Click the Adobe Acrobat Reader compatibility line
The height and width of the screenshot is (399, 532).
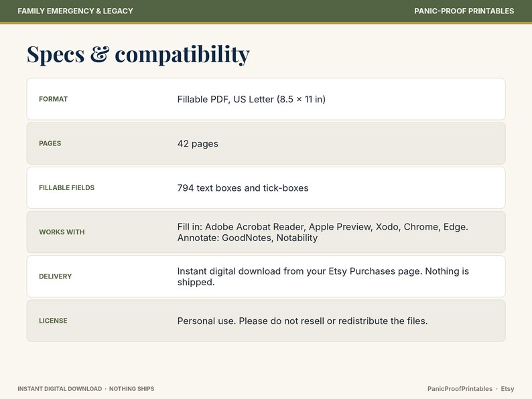[x=323, y=227]
